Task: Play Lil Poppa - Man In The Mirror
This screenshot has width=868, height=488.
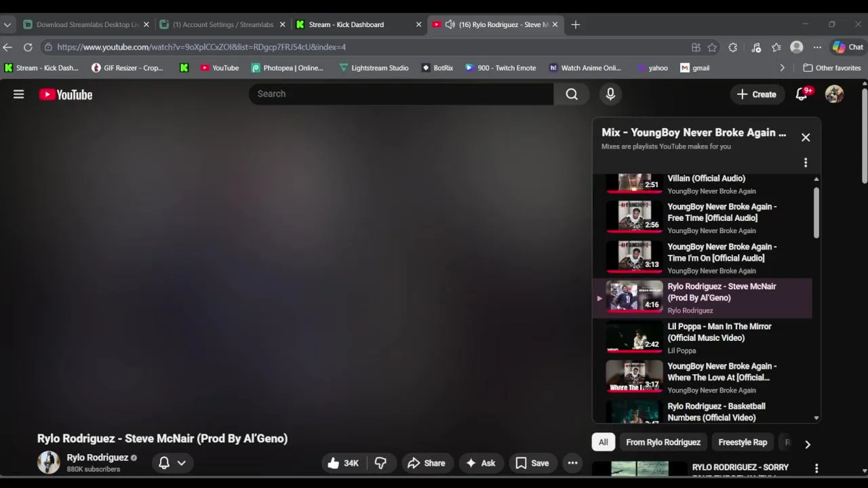Action: point(703,338)
